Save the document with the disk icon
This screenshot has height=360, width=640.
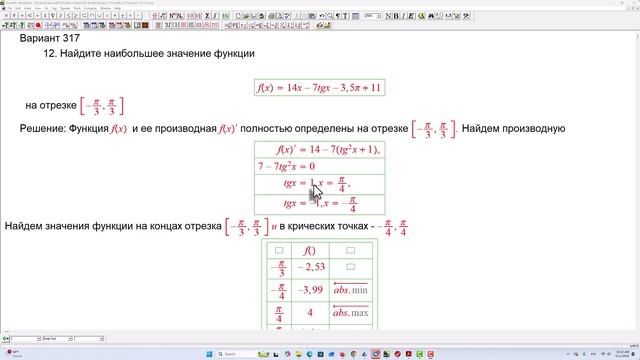pyautogui.click(x=253, y=16)
